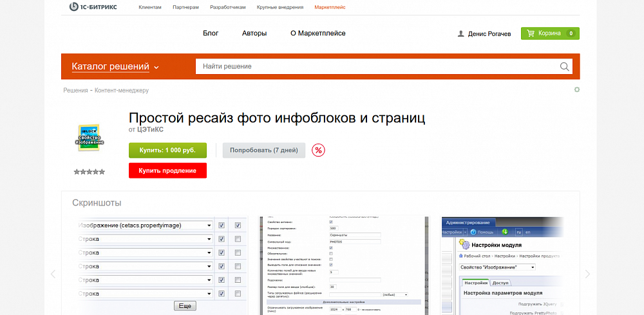
Task: Click the user profile icon
Action: point(461,33)
